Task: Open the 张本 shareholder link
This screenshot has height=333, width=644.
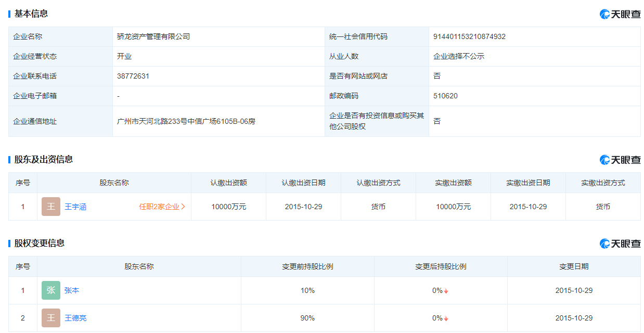Action: pos(72,290)
